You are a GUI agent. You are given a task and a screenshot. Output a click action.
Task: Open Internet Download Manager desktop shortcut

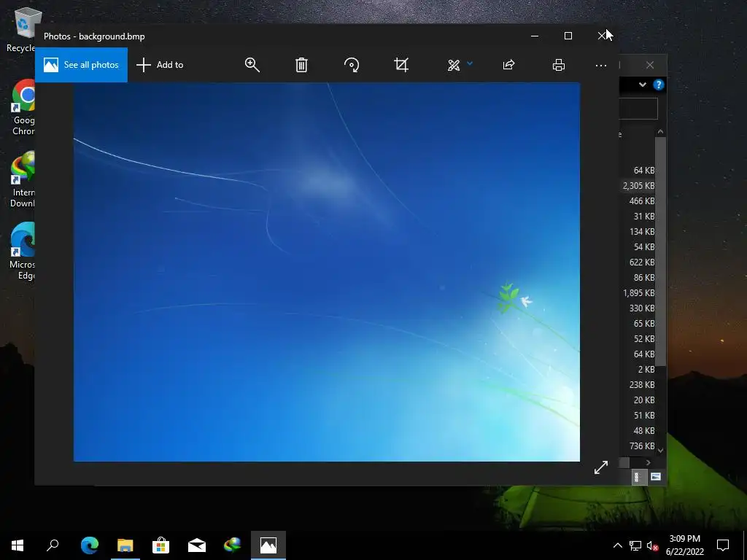(x=23, y=179)
